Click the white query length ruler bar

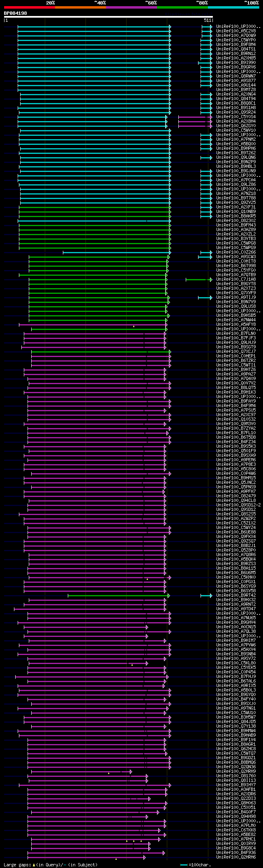[108, 17]
